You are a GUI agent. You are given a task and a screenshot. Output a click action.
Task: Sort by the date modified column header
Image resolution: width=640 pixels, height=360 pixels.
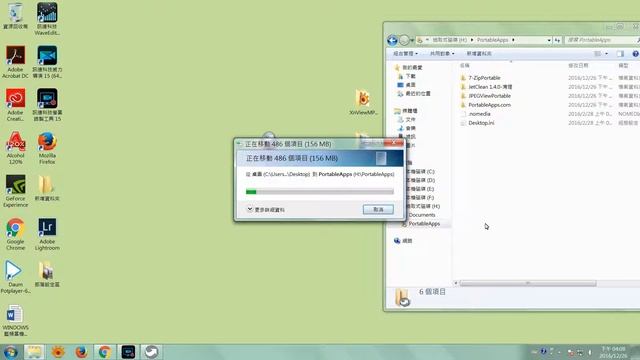click(578, 66)
